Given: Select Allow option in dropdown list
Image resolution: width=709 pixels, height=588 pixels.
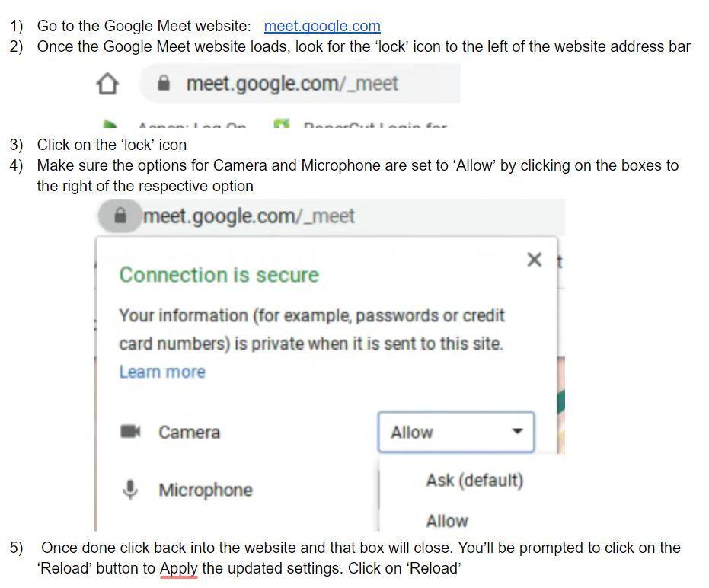Looking at the screenshot, I should [447, 521].
